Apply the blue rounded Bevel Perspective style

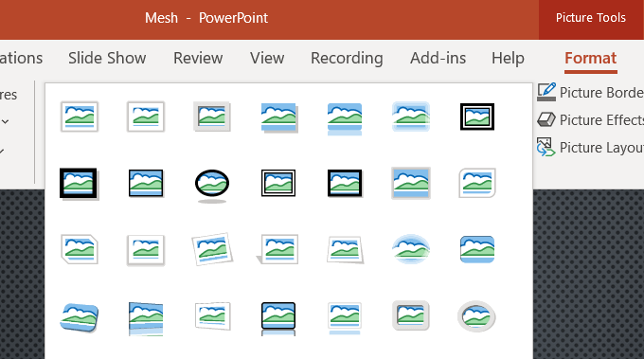80,317
